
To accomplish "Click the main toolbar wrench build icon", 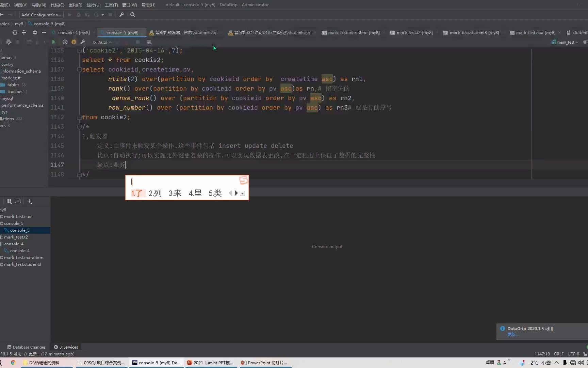I will pyautogui.click(x=121, y=15).
